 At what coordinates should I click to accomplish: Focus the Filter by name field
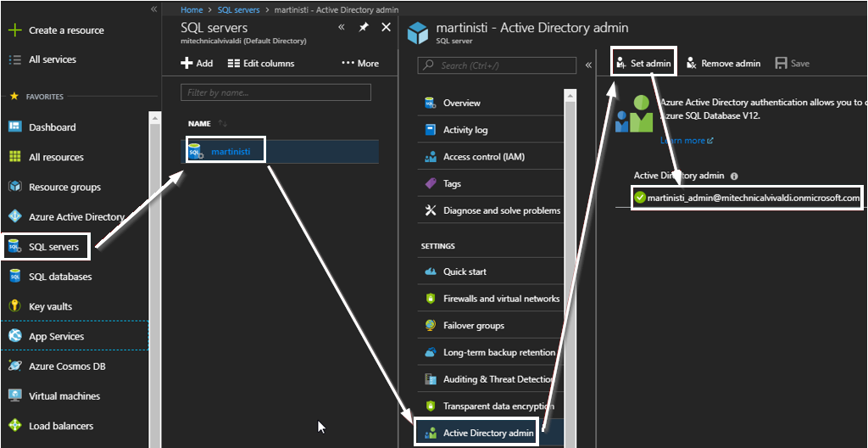point(275,92)
